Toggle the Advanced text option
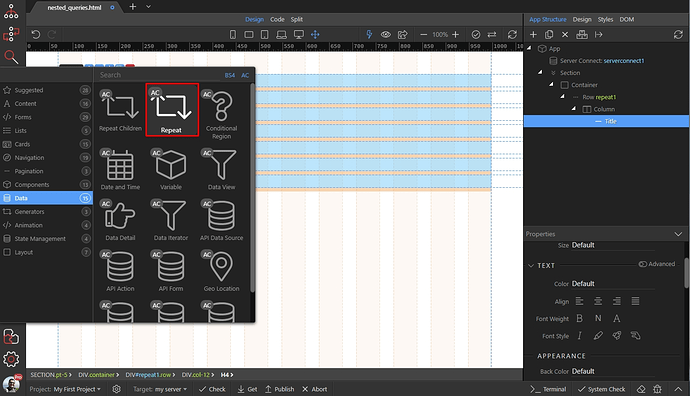 coord(657,264)
